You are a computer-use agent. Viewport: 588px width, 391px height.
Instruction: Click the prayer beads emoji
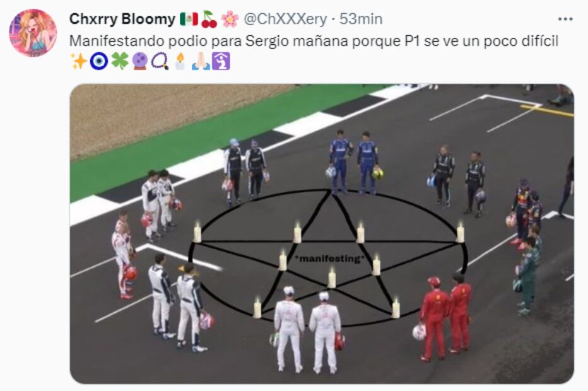click(160, 61)
